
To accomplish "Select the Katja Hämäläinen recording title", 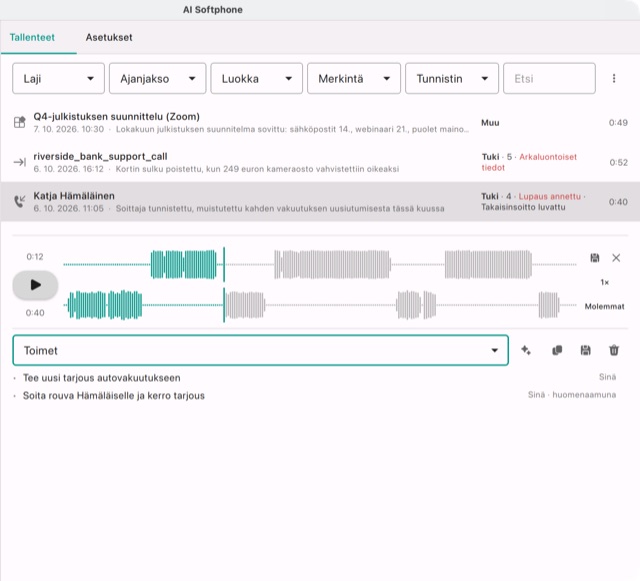I will [x=74, y=196].
